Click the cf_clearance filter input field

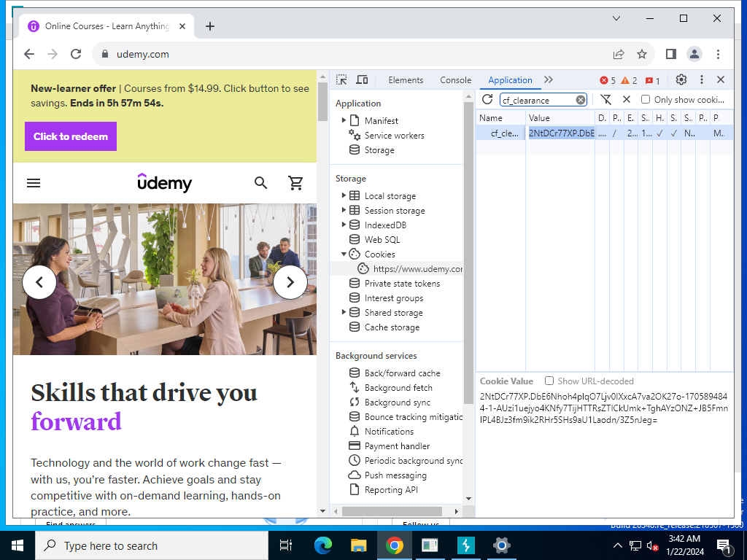click(x=538, y=100)
